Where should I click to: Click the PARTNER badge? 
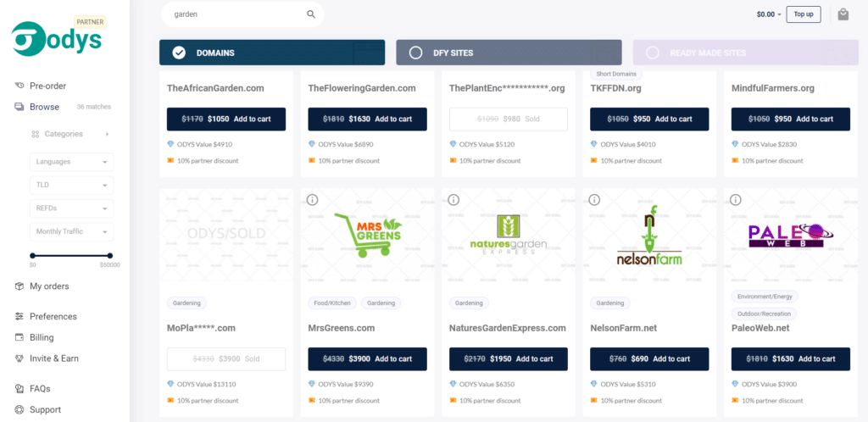[90, 22]
